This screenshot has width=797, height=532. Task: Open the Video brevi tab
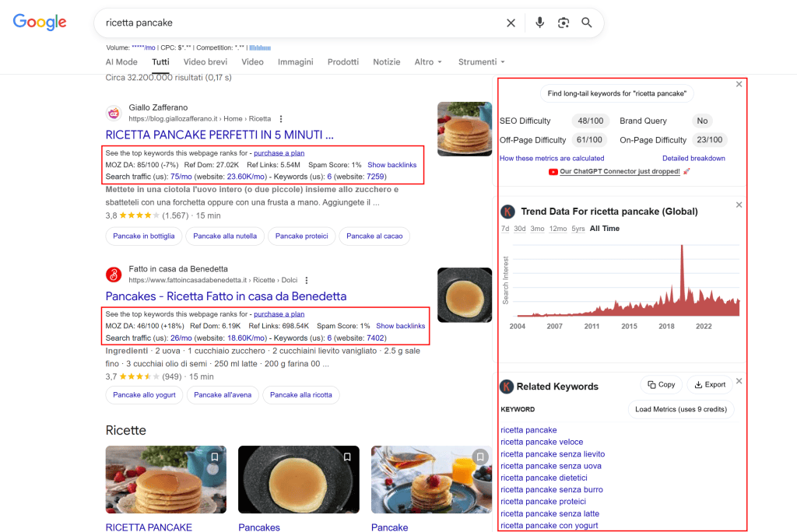click(205, 62)
